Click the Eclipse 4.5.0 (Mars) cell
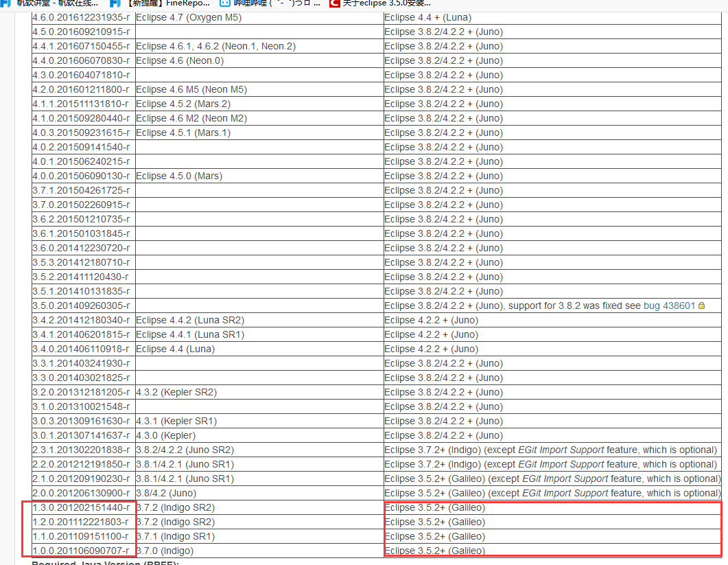Image resolution: width=728 pixels, height=565 pixels. 259,176
